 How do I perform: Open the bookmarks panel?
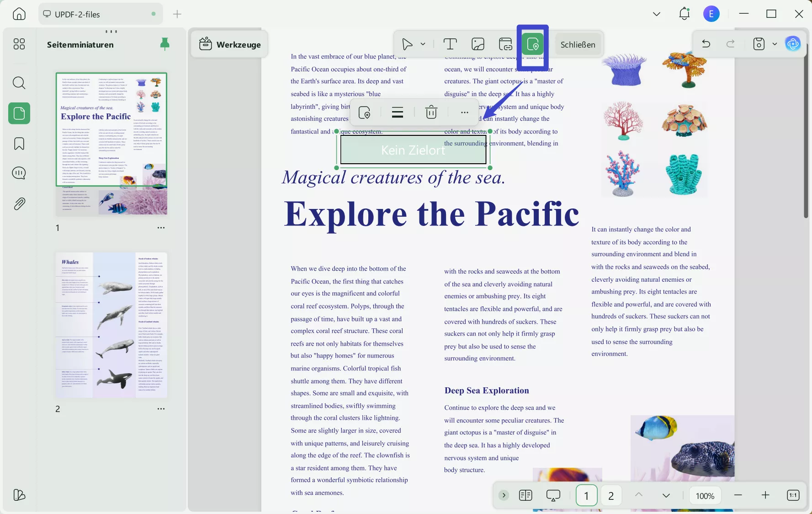[x=19, y=144]
